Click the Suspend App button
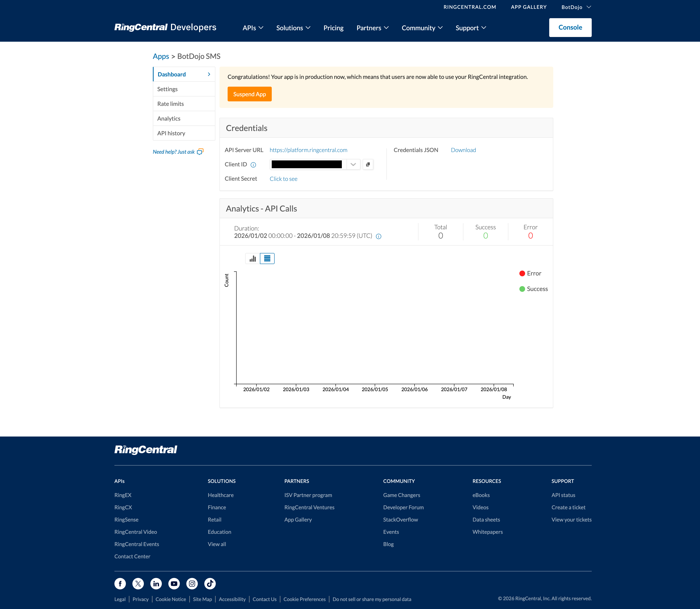Viewport: 700px width, 609px height. click(249, 94)
